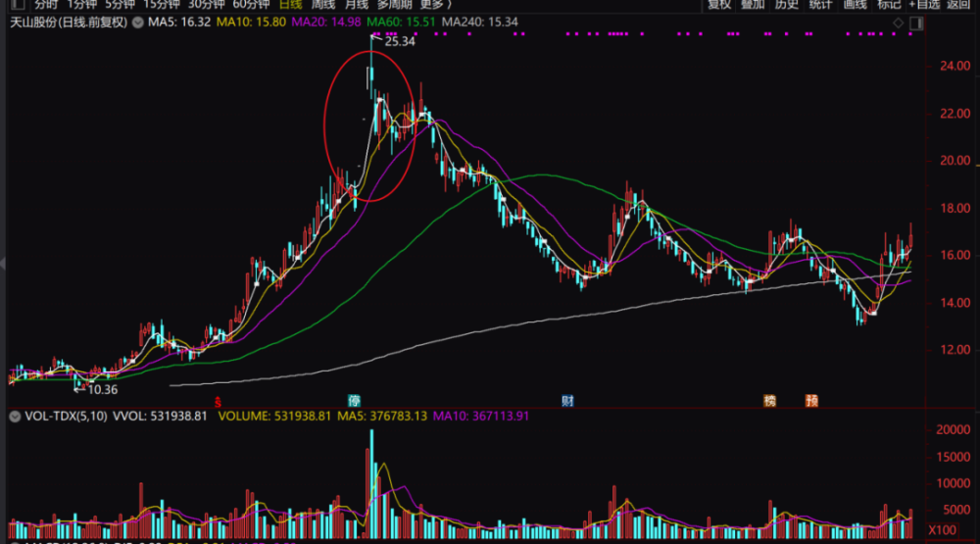Open the 历史 history button
The width and height of the screenshot is (980, 544).
tap(787, 4)
